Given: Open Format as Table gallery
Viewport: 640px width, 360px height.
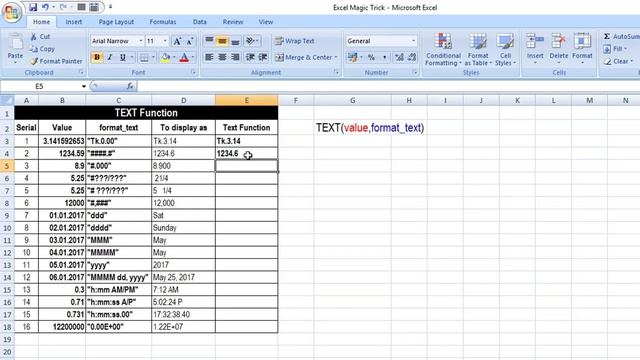Looking at the screenshot, I should [x=478, y=50].
